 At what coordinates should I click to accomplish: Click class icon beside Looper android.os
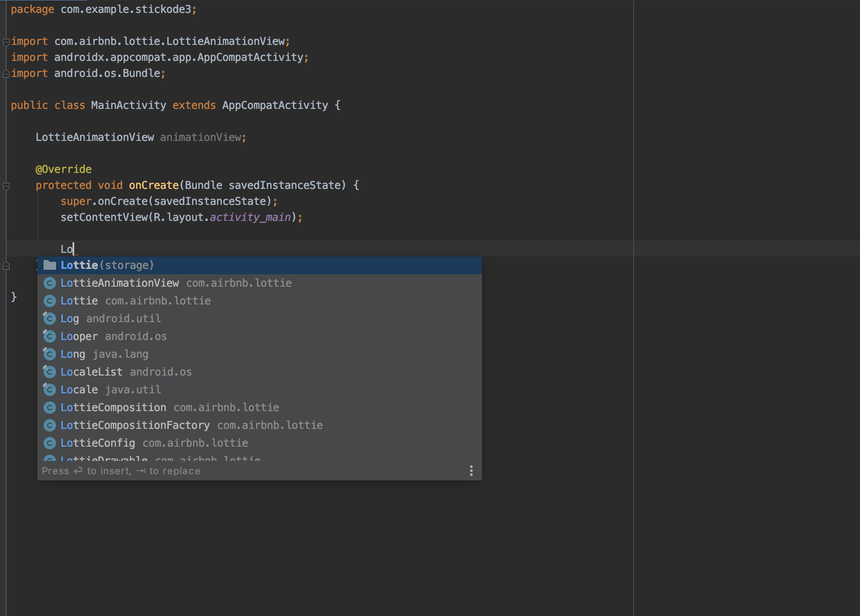coord(50,336)
